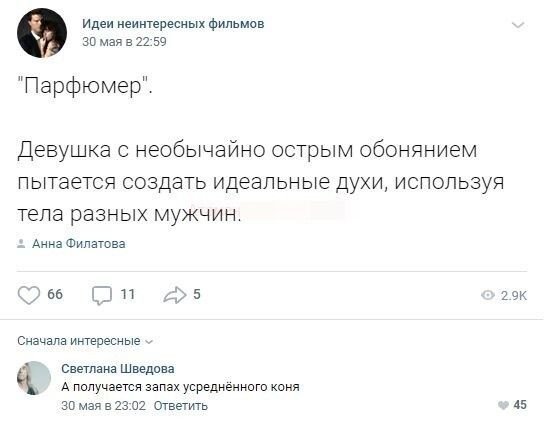Open the post timestamp 30 мая в 22:59
547x421 pixels.
coord(124,42)
